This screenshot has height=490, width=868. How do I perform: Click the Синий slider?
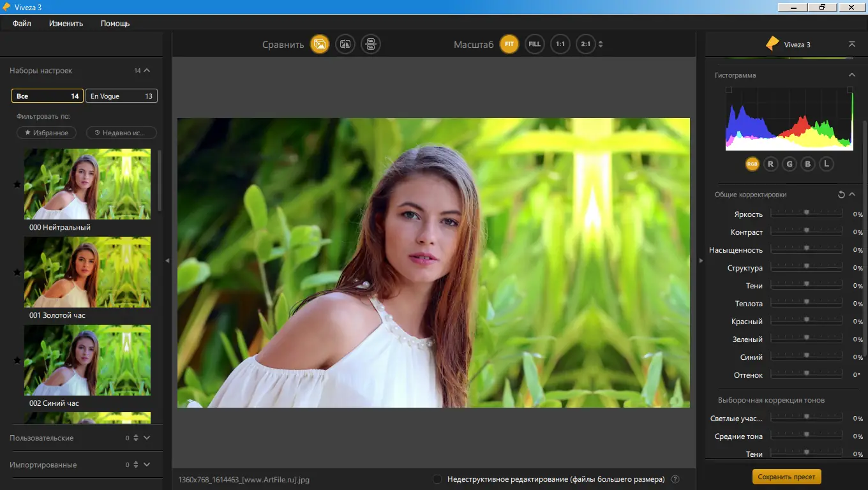click(x=807, y=357)
